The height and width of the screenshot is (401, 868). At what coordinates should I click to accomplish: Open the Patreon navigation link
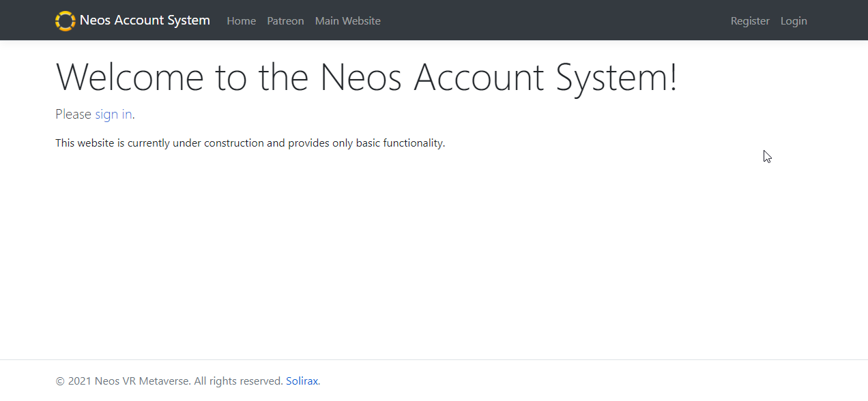click(x=285, y=21)
